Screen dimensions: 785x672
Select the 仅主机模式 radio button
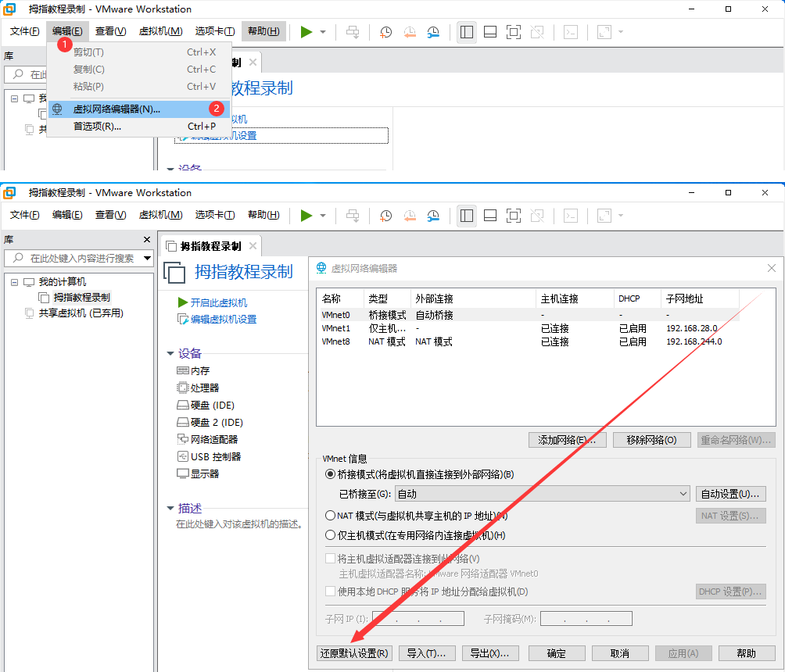pyautogui.click(x=330, y=535)
